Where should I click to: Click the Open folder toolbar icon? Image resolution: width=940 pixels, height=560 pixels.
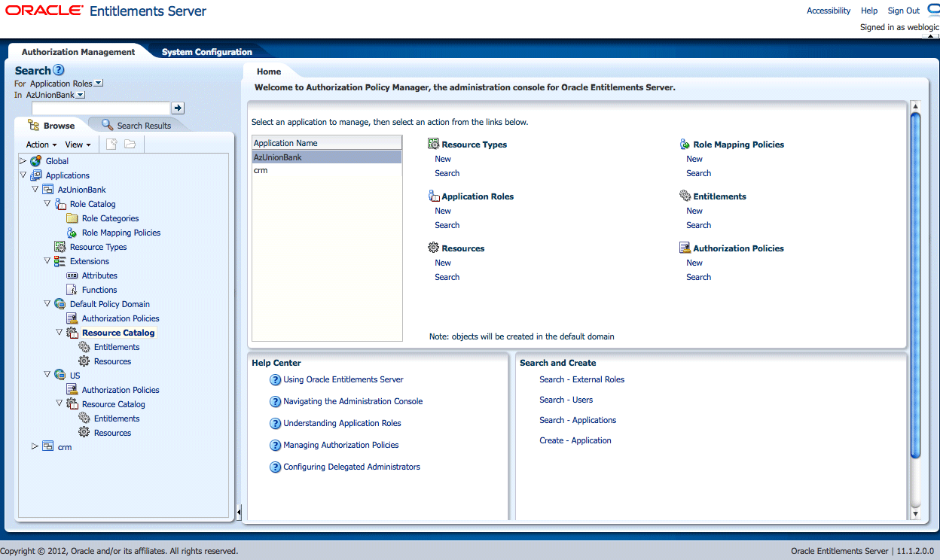(x=130, y=144)
